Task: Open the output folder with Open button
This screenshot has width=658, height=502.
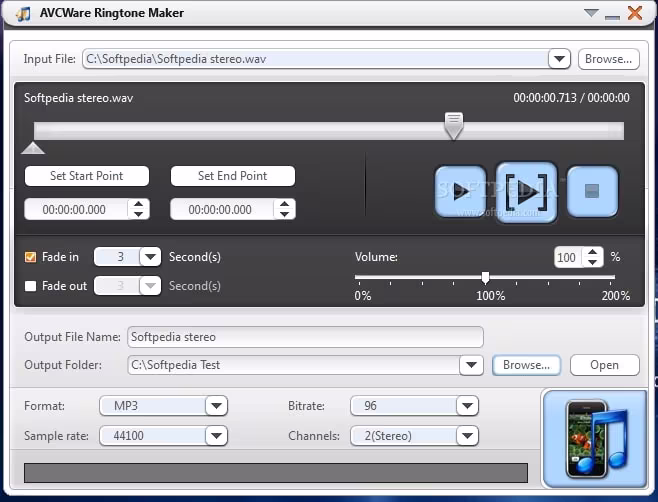Action: (x=605, y=365)
